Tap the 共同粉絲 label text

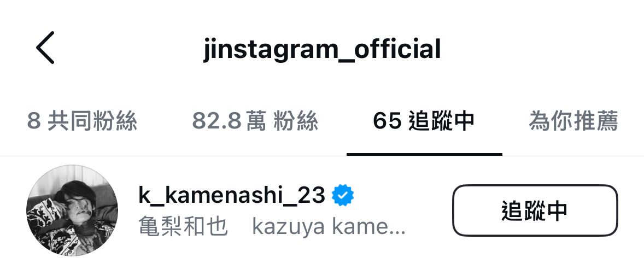coord(92,121)
